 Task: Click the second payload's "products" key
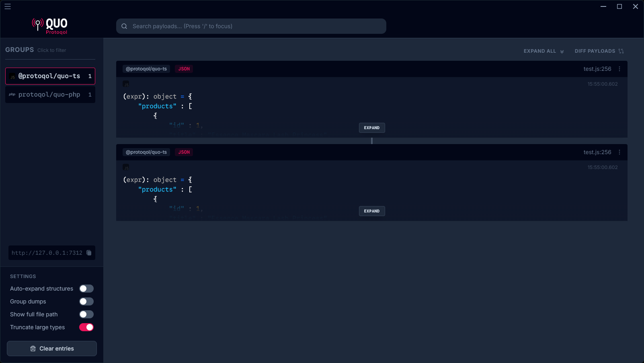[x=157, y=190]
